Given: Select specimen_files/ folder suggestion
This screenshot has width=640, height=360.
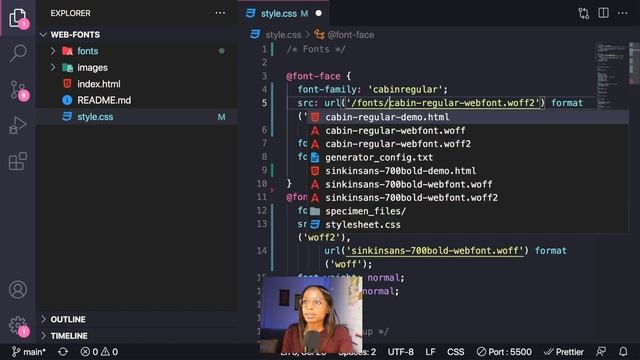Looking at the screenshot, I should click(468, 211).
